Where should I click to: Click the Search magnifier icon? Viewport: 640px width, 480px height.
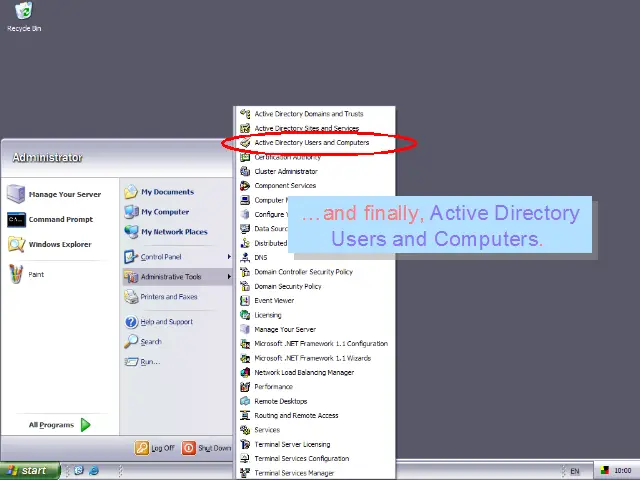pyautogui.click(x=131, y=341)
